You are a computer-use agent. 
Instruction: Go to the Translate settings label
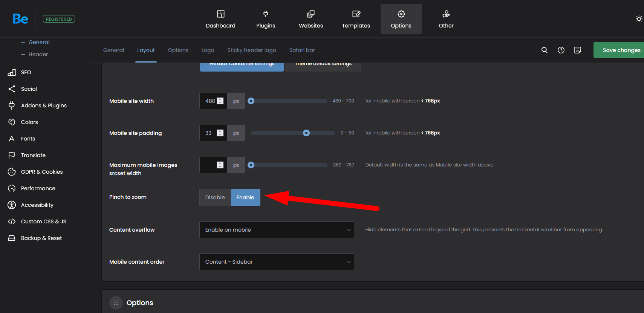(x=33, y=155)
